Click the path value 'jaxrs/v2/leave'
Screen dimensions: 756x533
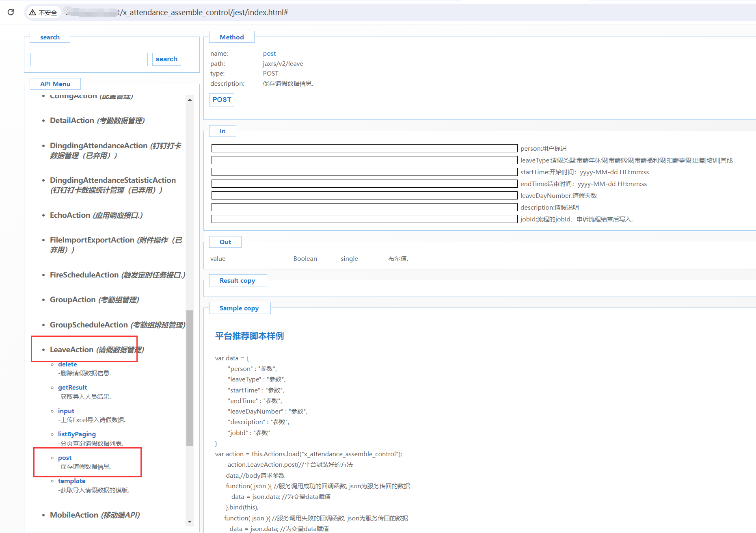[x=283, y=64]
